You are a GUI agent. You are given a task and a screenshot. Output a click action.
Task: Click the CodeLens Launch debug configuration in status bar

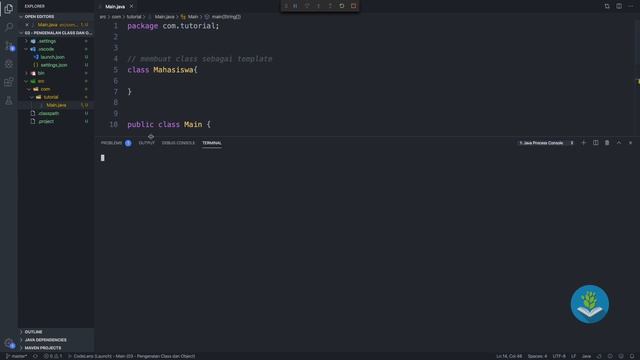point(131,356)
